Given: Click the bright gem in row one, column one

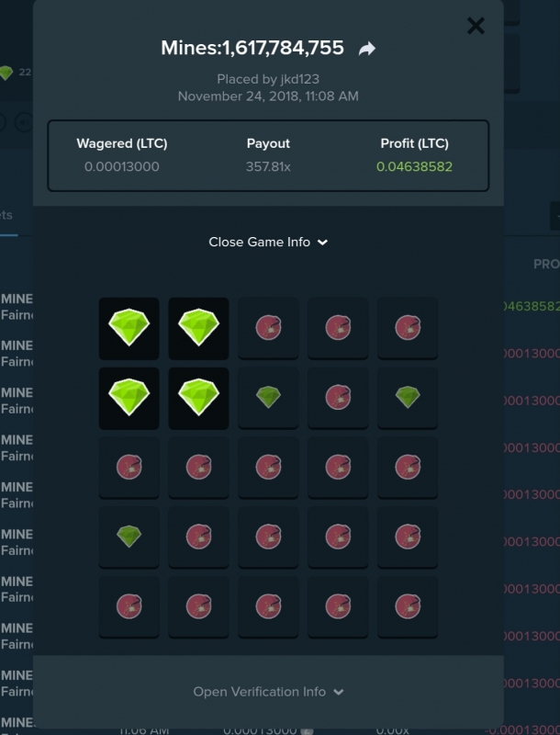Looking at the screenshot, I should 129,328.
